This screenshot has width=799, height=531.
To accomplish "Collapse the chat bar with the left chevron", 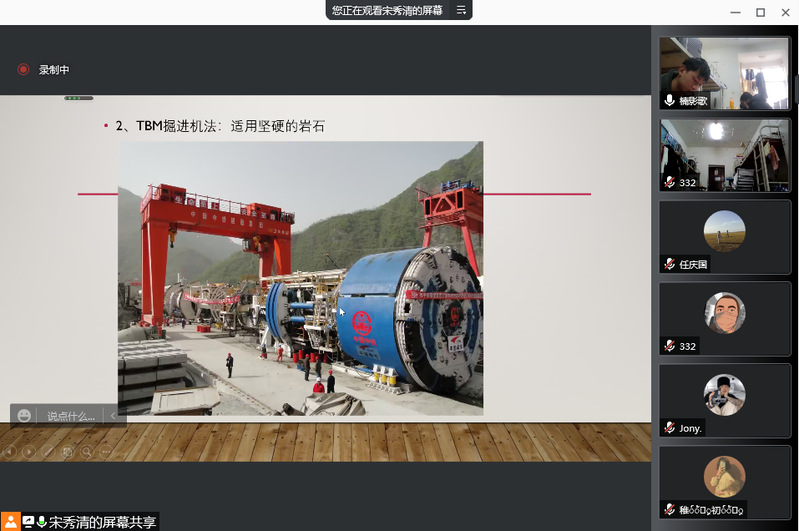I will click(x=114, y=415).
